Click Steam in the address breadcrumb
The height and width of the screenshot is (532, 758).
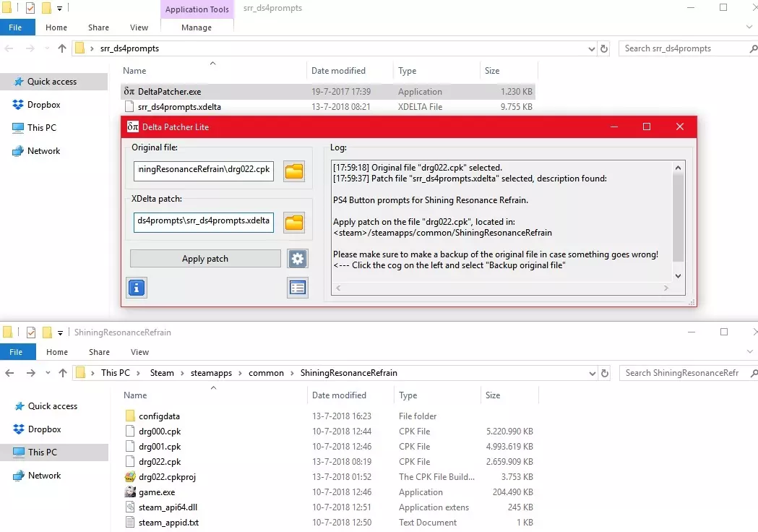[162, 373]
